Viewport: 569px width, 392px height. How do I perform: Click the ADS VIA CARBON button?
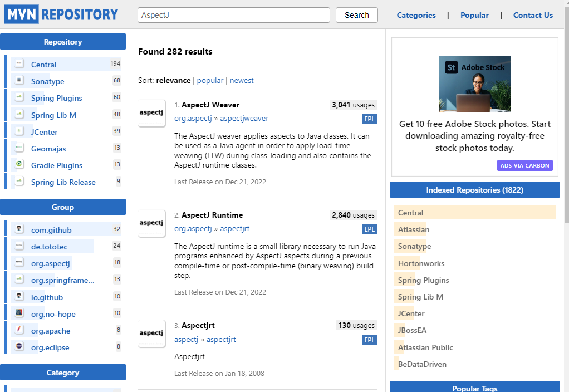[524, 165]
